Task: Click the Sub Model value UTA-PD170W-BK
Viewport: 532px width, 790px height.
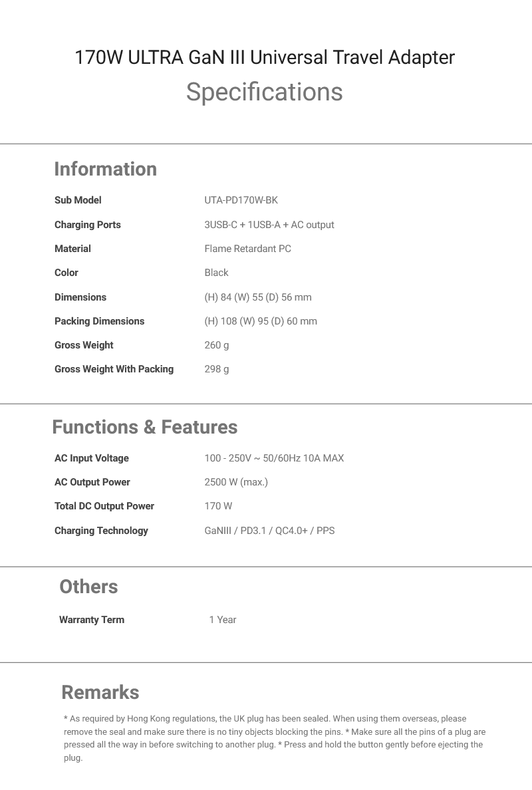Action: tap(241, 200)
